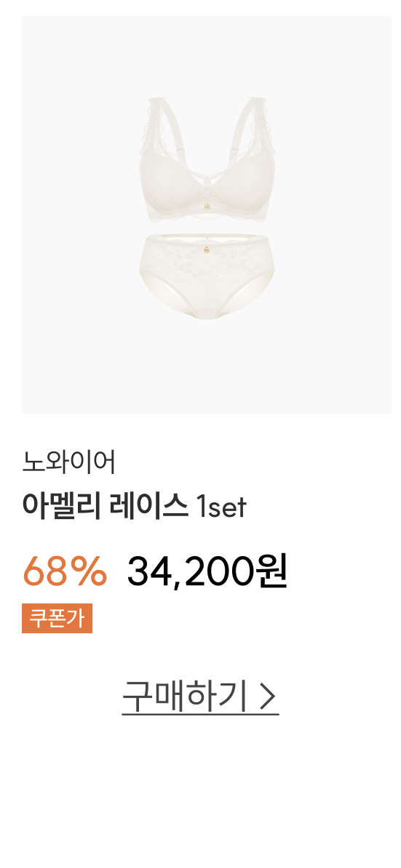Click the 원 currency character after price
This screenshot has width=401, height=868.
[272, 571]
